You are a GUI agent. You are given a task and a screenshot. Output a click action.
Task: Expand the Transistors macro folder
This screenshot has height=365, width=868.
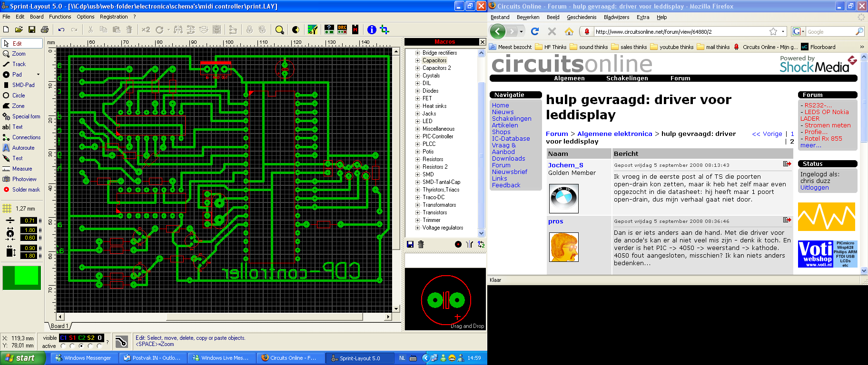418,212
